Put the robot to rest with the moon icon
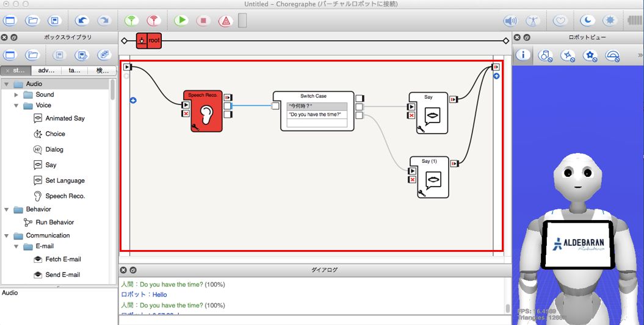The height and width of the screenshot is (325, 644). coord(587,21)
